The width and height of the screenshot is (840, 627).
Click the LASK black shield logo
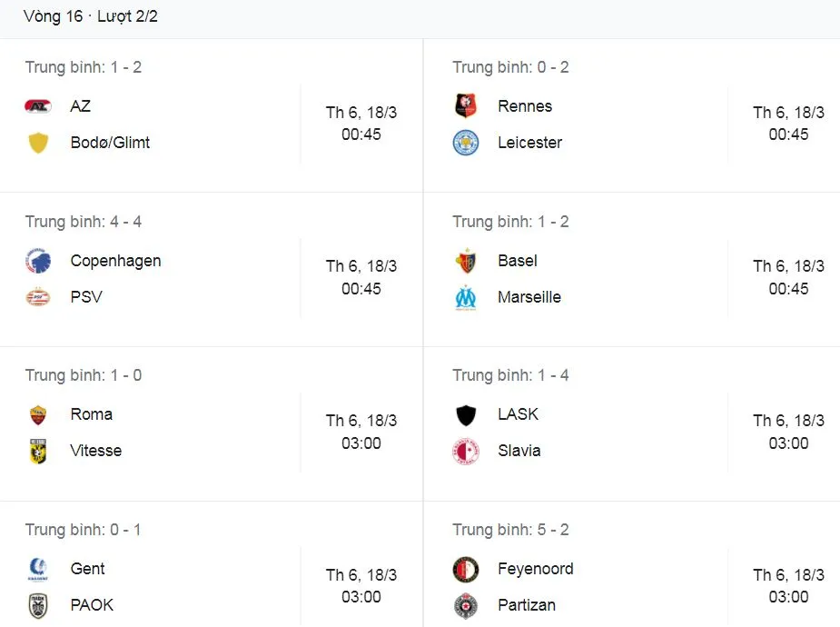(x=466, y=414)
